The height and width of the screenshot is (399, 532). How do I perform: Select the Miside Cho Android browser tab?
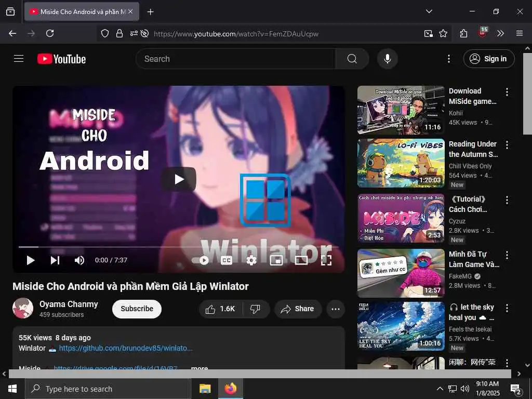(x=82, y=11)
